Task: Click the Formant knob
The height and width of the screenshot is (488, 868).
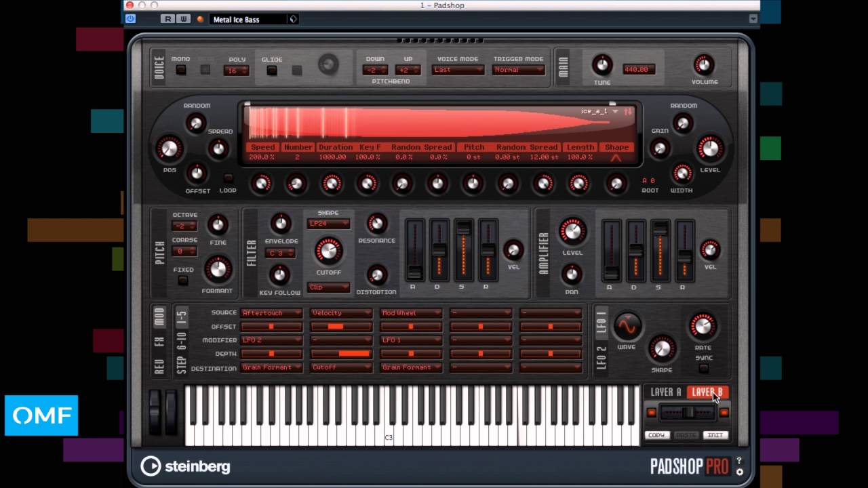Action: (x=218, y=270)
